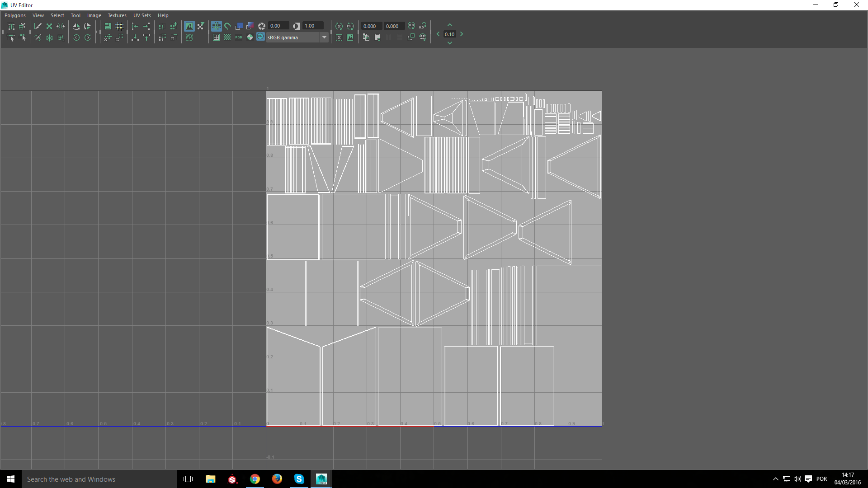Click the Add selected to isolation icon
Screen dimensions: 868x488
(x=174, y=26)
